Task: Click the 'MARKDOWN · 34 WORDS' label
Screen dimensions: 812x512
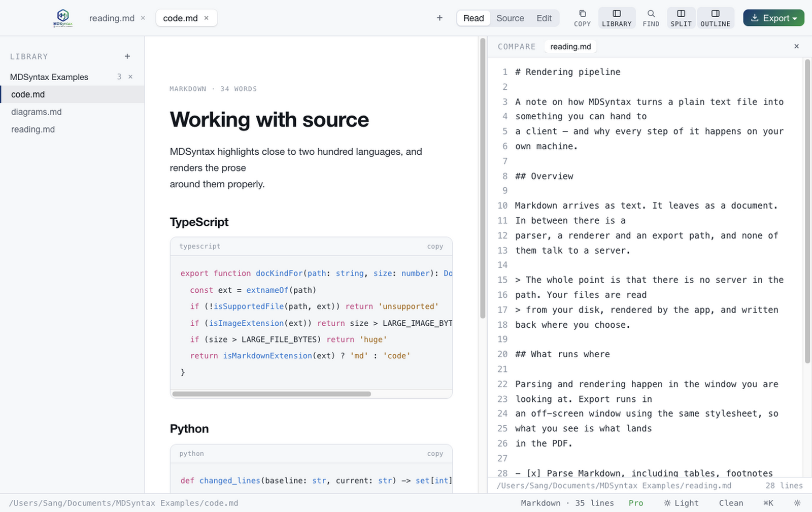Action: pyautogui.click(x=213, y=89)
